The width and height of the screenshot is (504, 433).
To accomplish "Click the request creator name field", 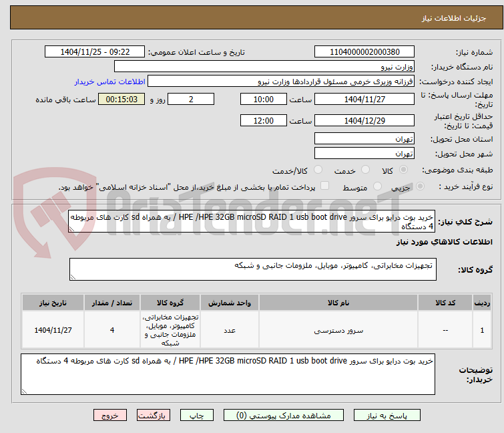I will point(281,81).
